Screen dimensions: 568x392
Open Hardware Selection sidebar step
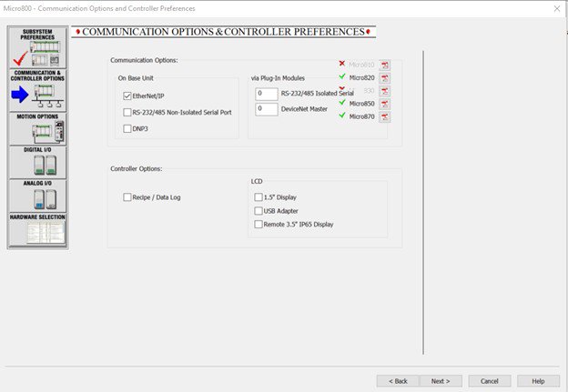click(37, 229)
